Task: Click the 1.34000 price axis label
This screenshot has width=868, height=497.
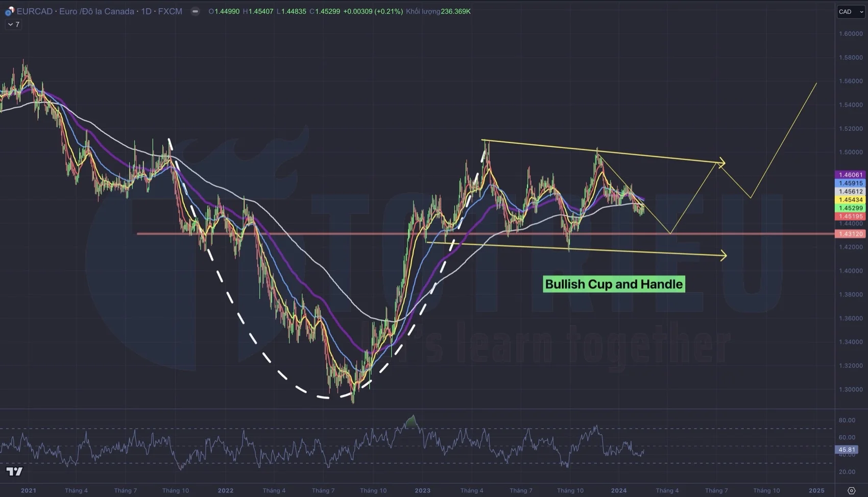Action: (851, 342)
